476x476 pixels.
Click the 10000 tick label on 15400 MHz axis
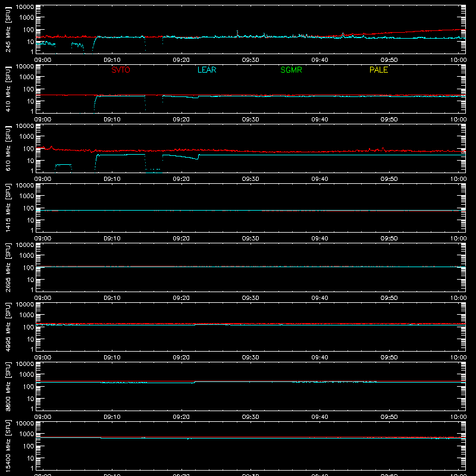click(x=25, y=424)
